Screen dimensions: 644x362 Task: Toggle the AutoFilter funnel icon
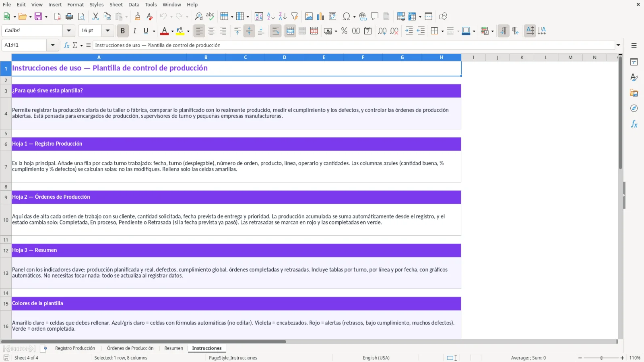point(295,16)
